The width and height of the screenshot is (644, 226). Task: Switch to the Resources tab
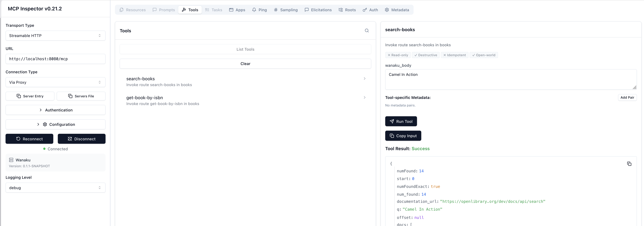133,10
